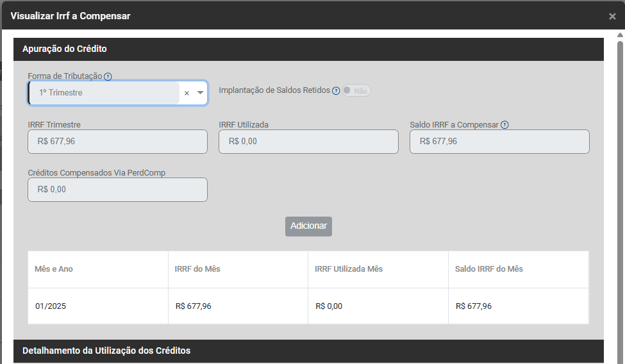Open help icon for Saldo IRRF a Compensar

tap(504, 125)
